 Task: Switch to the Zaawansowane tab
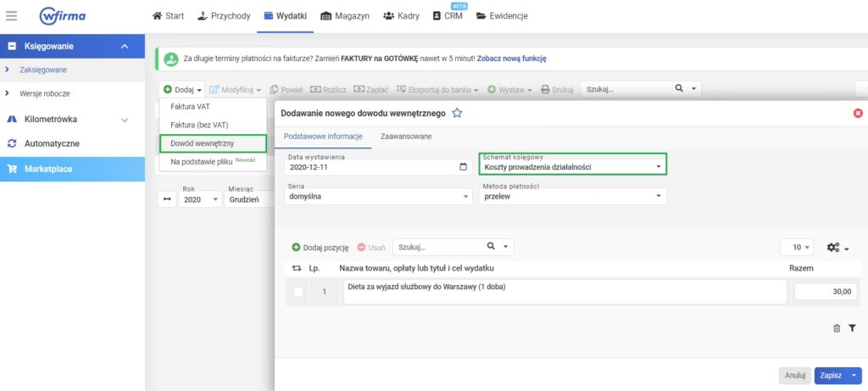(406, 137)
